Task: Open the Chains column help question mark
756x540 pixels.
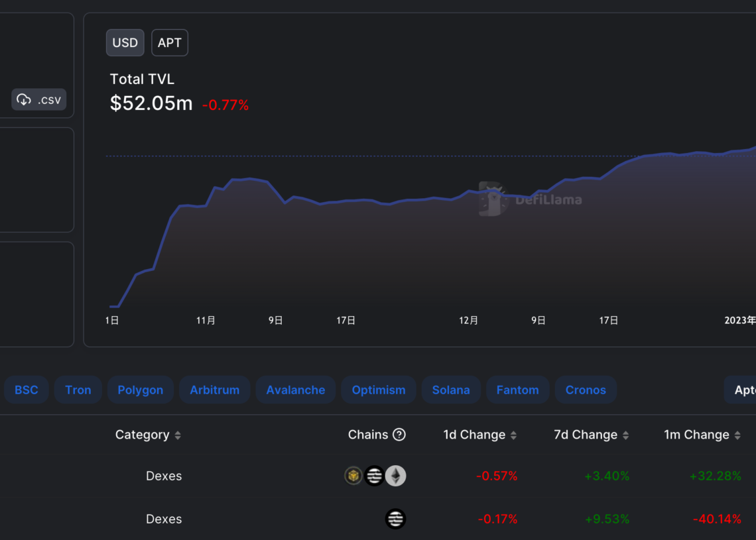Action: click(400, 434)
